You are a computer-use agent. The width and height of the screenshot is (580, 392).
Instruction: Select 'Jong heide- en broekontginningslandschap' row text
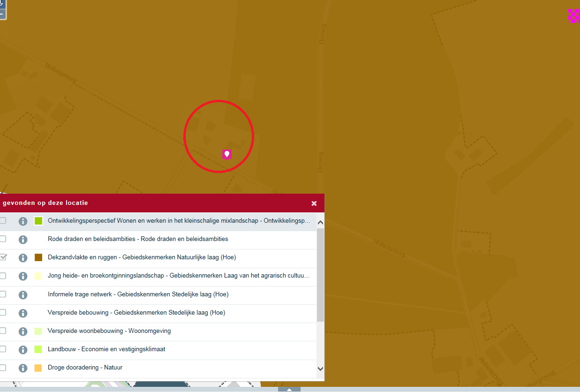[179, 275]
